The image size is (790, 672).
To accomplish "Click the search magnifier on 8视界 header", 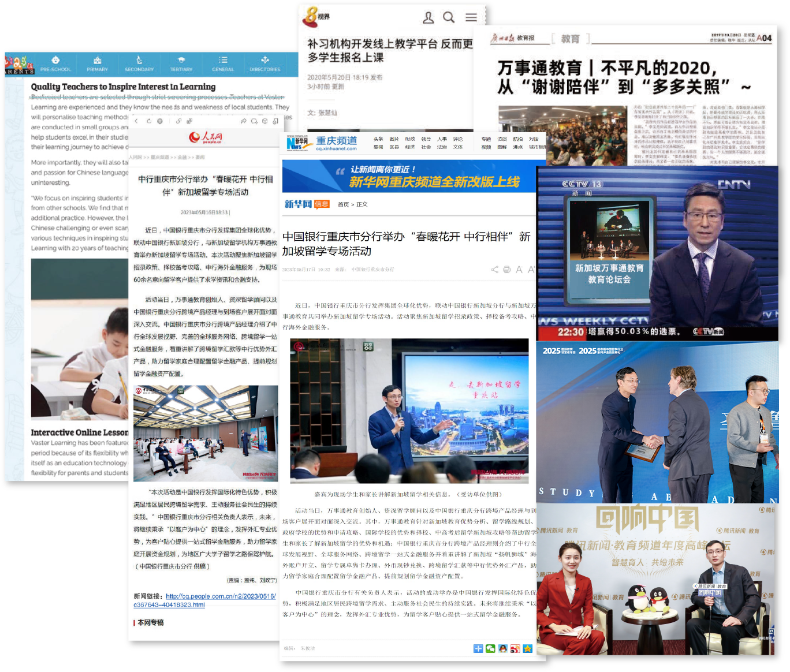I will (x=449, y=17).
